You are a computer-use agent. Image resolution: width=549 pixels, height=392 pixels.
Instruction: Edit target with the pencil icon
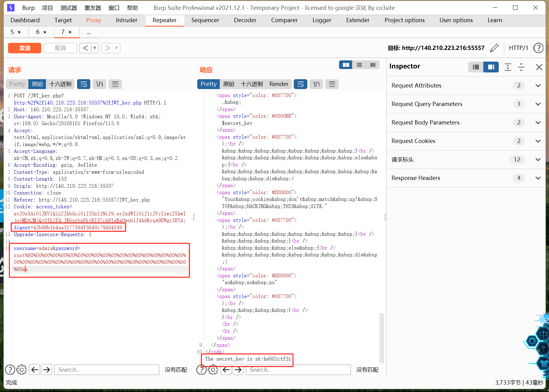(494, 48)
